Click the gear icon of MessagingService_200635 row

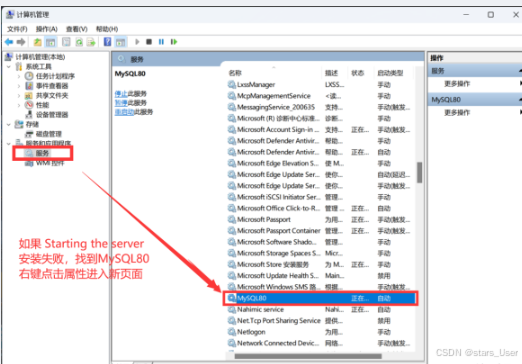coord(232,107)
